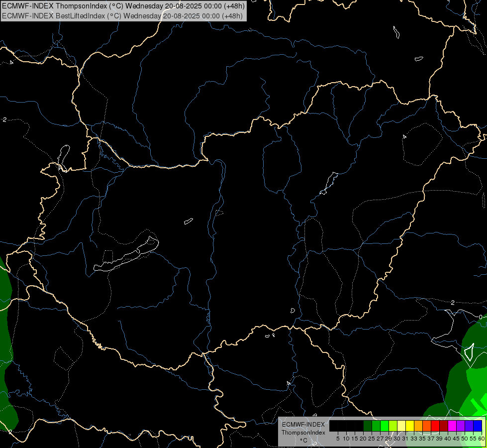
Task: Click the '°C' unit in the legend
Action: [303, 440]
